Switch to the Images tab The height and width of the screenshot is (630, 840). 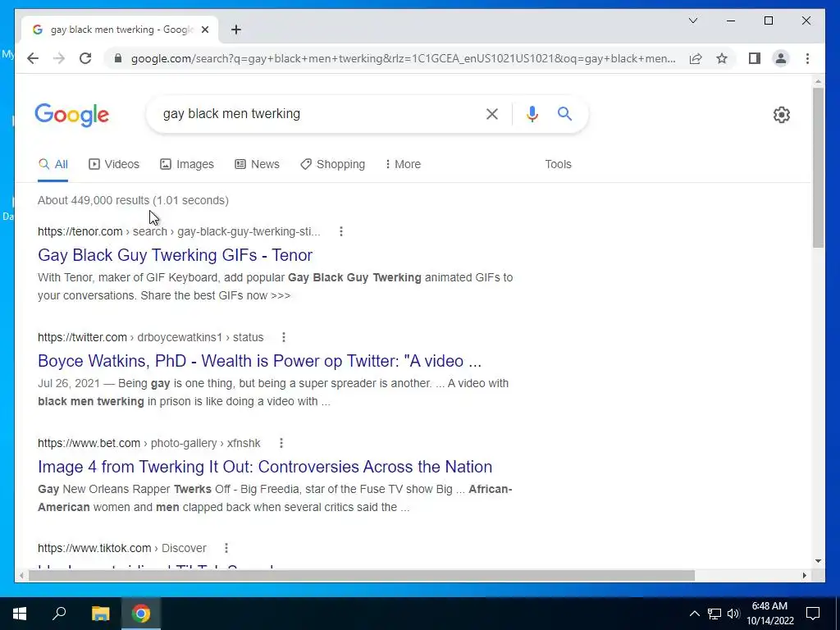coord(187,164)
